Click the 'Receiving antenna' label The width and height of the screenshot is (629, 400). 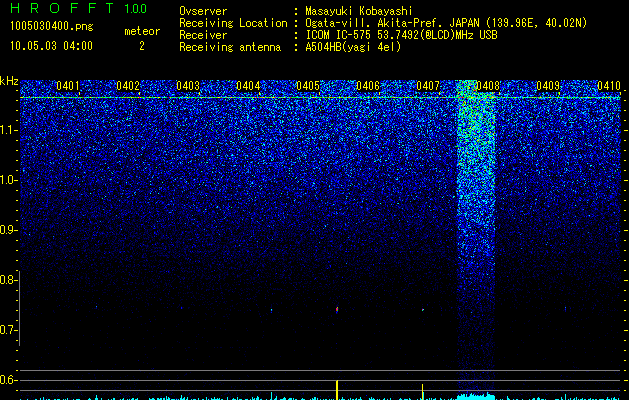tap(230, 47)
